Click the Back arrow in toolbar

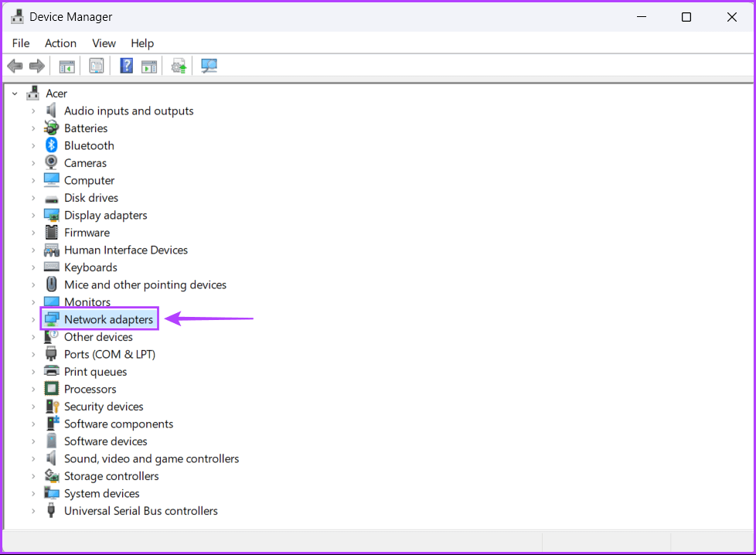(15, 66)
